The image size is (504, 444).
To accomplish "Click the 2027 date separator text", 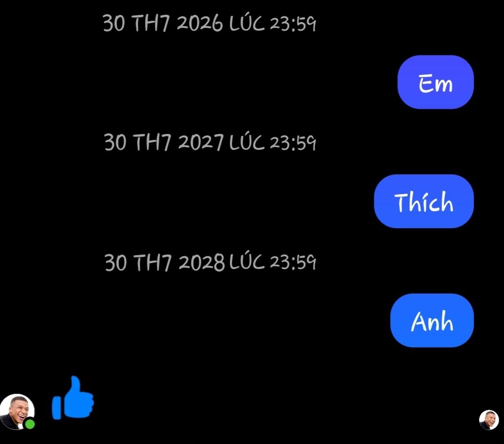I will pos(210,142).
